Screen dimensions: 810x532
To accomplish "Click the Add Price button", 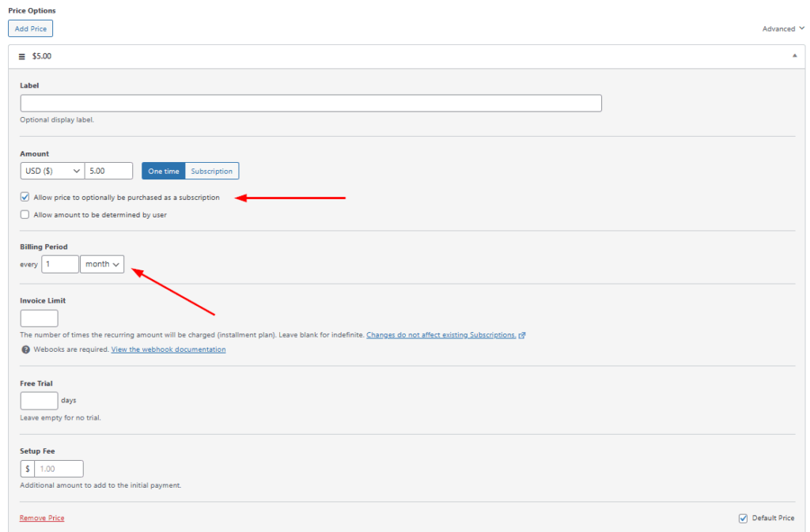I will (x=31, y=28).
